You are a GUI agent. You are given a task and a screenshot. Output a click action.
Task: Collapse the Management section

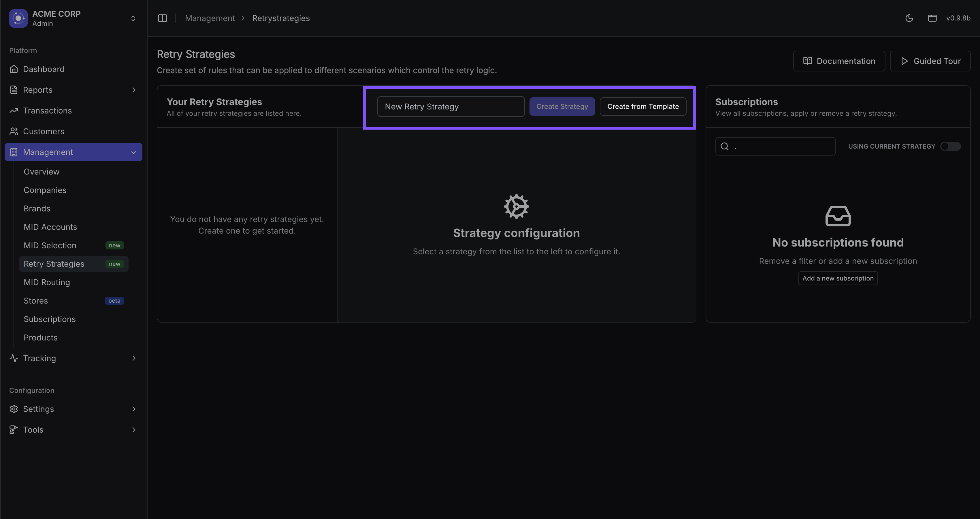tap(133, 152)
